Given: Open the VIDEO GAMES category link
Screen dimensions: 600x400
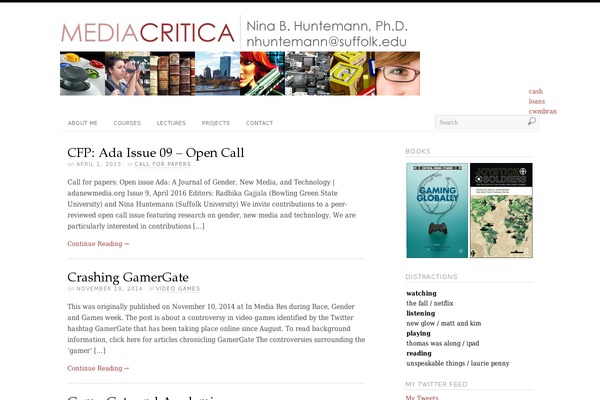Looking at the screenshot, I should pos(178,289).
